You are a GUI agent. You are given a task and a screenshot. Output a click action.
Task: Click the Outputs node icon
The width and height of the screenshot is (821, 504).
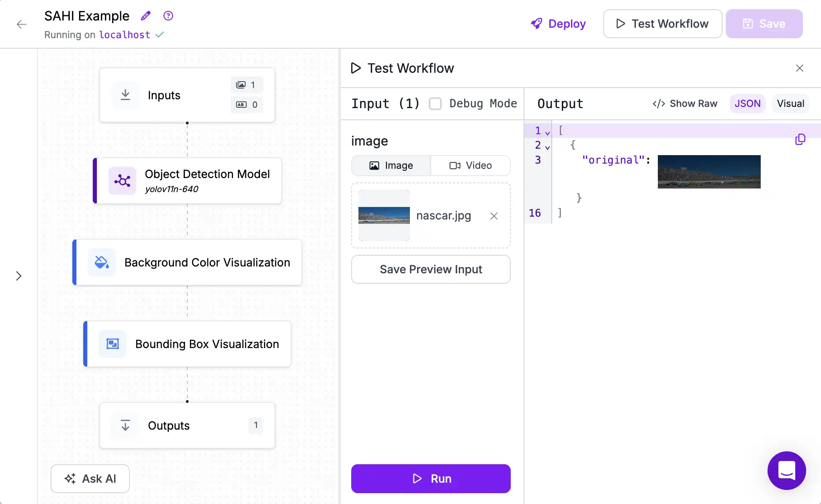pos(125,425)
